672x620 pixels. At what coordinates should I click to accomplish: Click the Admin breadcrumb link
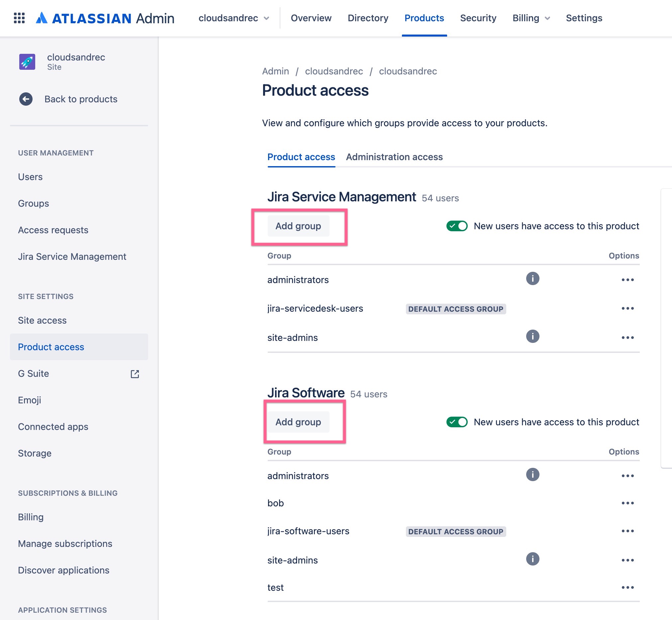coord(275,71)
